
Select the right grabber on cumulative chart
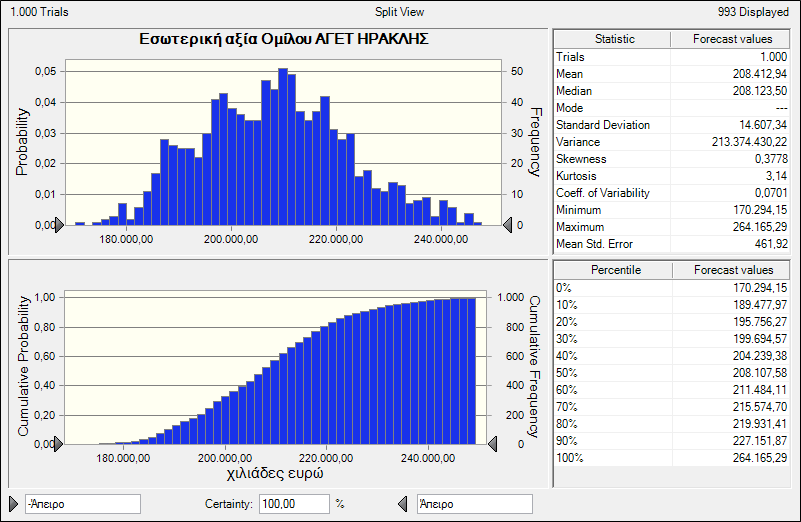pyautogui.click(x=493, y=444)
